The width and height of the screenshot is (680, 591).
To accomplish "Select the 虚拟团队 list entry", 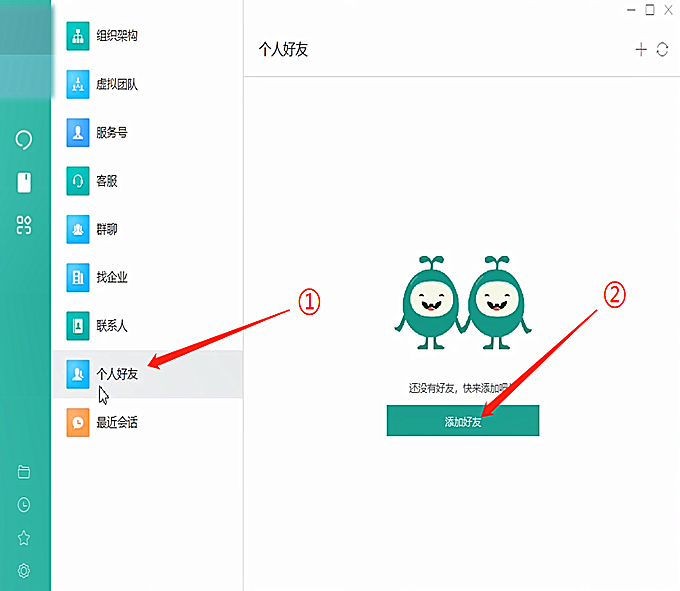I will (x=148, y=84).
